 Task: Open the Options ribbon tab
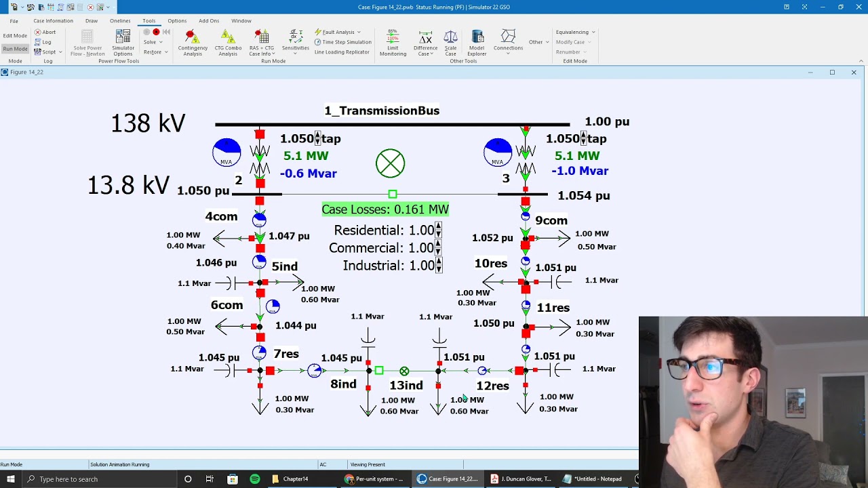[177, 21]
